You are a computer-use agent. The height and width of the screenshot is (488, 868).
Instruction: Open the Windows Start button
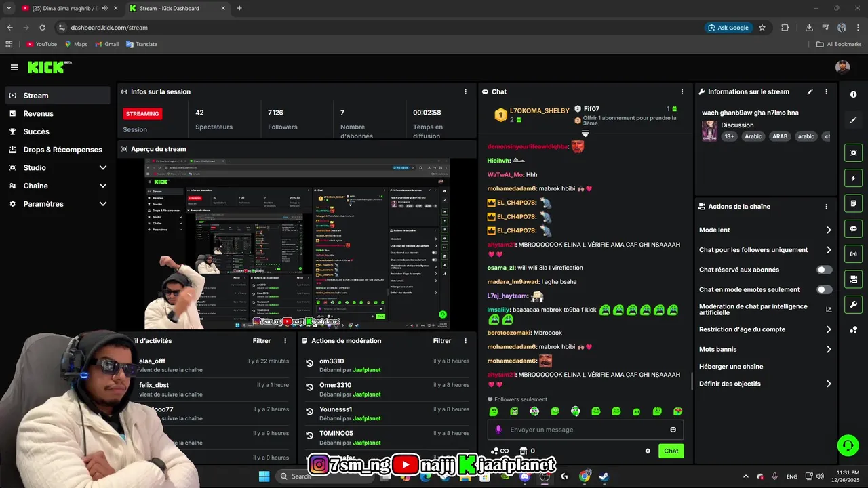264,476
